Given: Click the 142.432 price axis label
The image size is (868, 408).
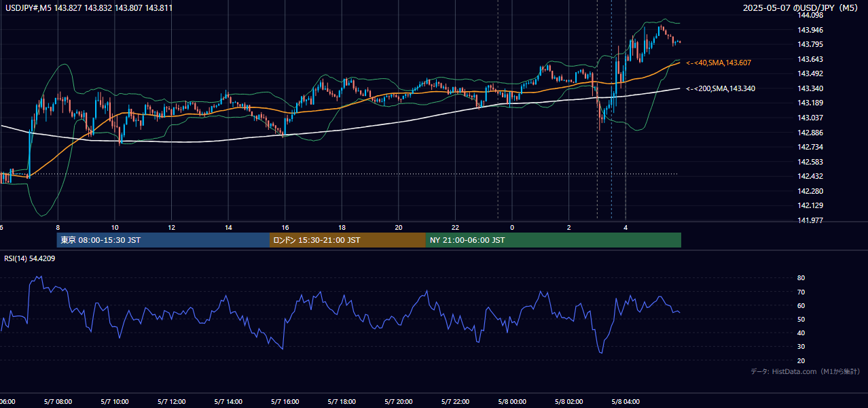Looking at the screenshot, I should tap(810, 176).
